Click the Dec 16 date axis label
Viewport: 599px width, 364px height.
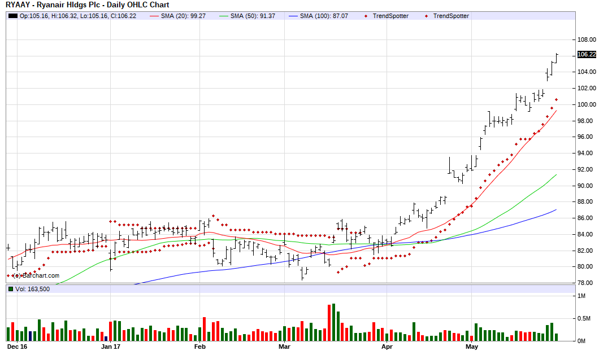[17, 347]
